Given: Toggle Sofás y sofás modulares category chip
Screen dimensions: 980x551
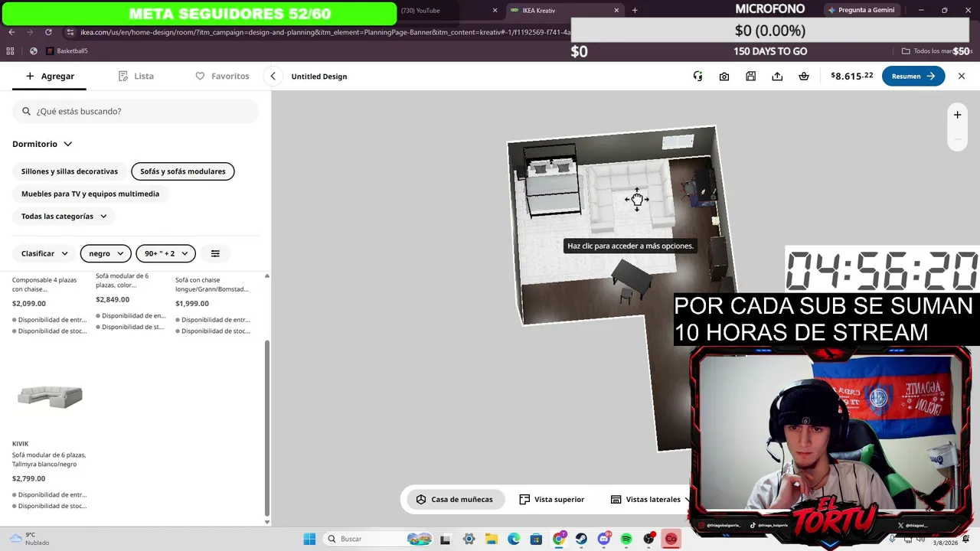Looking at the screenshot, I should [x=183, y=171].
